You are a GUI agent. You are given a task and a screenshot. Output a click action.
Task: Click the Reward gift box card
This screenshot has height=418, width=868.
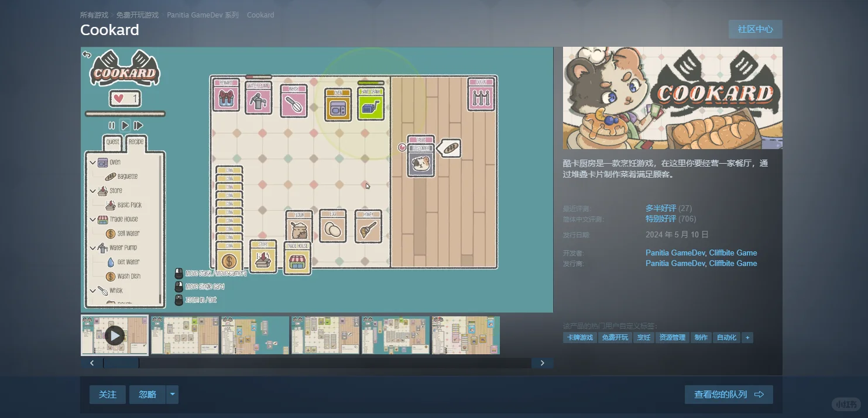pos(226,95)
